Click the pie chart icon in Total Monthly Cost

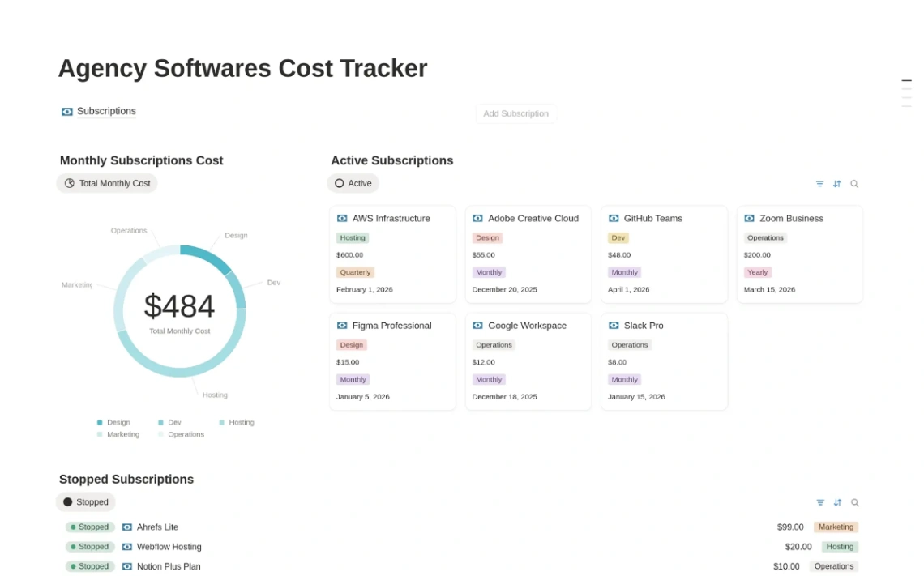click(70, 183)
